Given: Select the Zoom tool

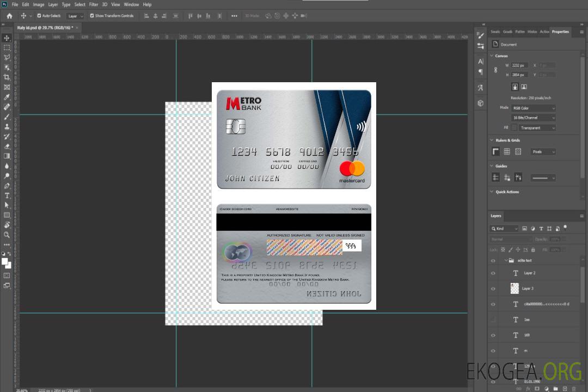Looking at the screenshot, I should tap(7, 235).
